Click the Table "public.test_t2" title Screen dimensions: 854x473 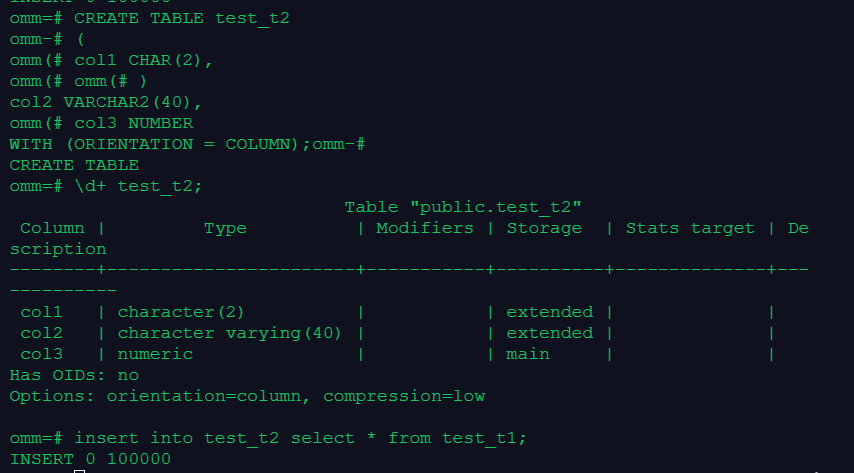463,207
